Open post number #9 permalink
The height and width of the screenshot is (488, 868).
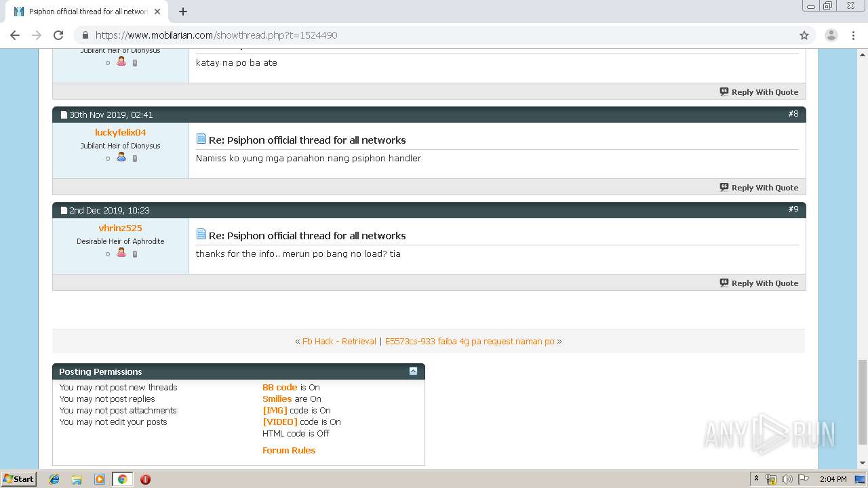(x=793, y=209)
